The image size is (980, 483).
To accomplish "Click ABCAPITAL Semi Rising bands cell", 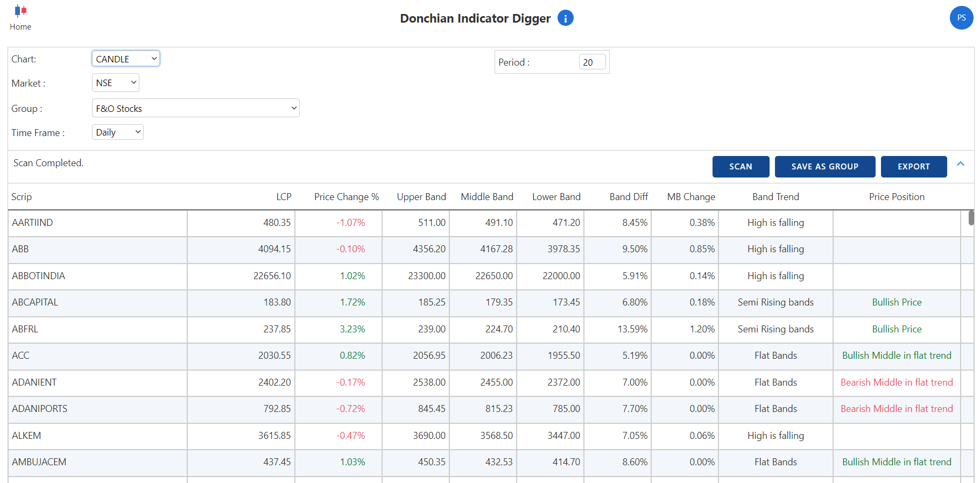I will click(775, 302).
